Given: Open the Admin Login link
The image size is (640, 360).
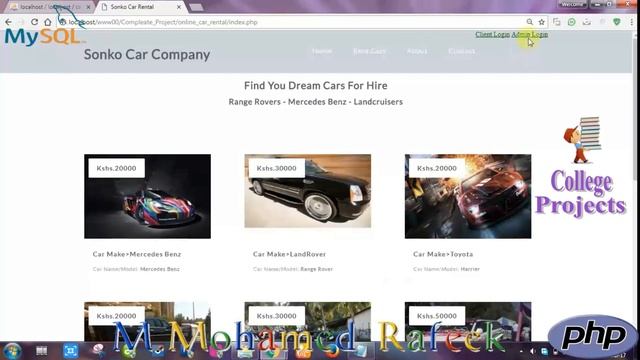Looking at the screenshot, I should click(x=529, y=34).
